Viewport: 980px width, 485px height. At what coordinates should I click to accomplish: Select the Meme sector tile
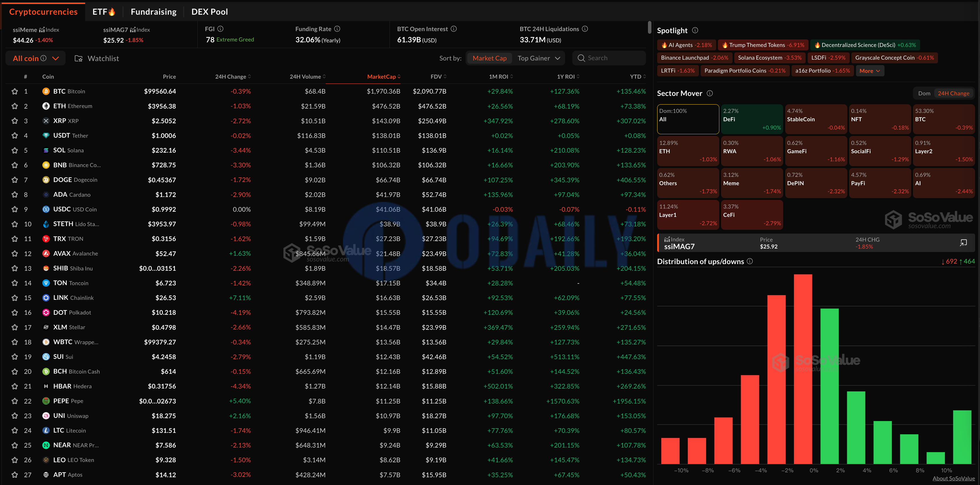click(x=752, y=183)
